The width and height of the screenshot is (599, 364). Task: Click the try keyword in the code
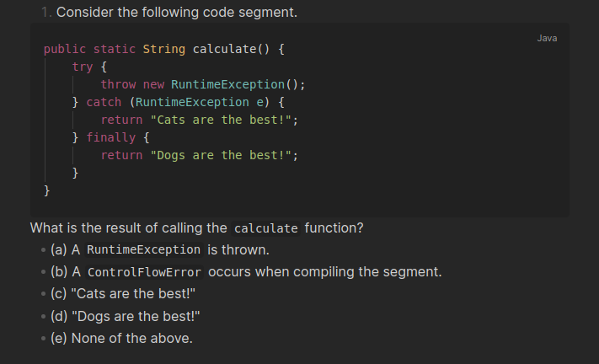83,67
